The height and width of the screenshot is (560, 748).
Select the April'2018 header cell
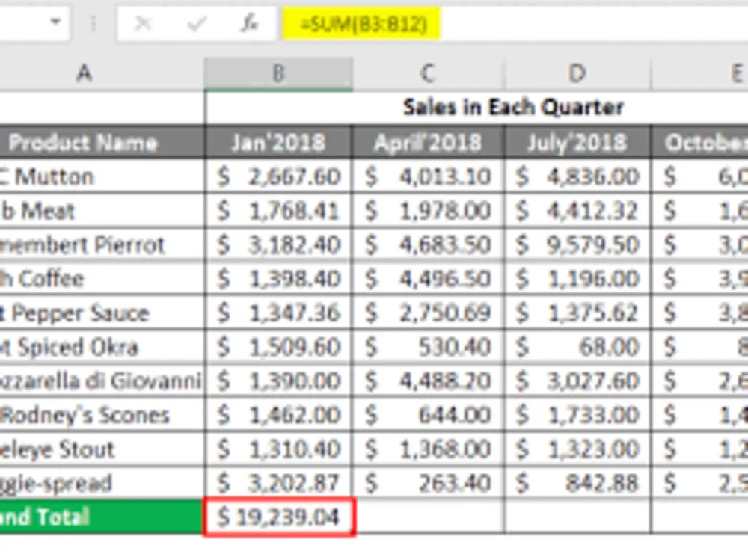pyautogui.click(x=427, y=142)
